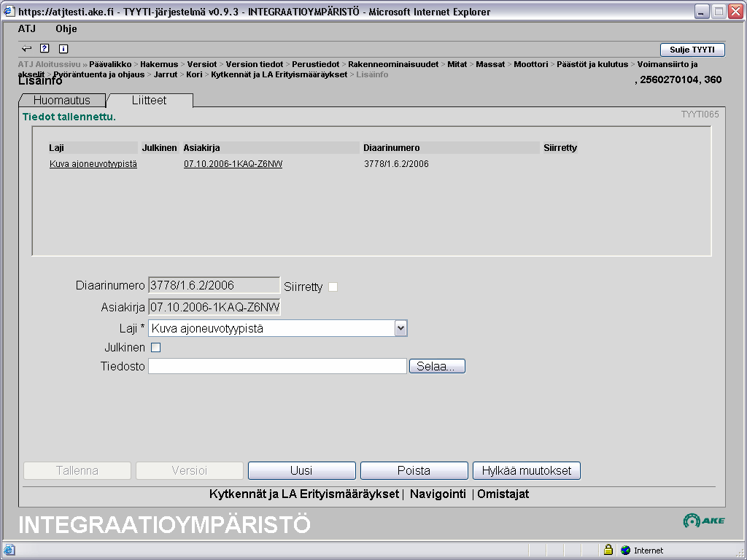Click the Internet zone globe icon
This screenshot has height=560, width=747.
pyautogui.click(x=625, y=550)
